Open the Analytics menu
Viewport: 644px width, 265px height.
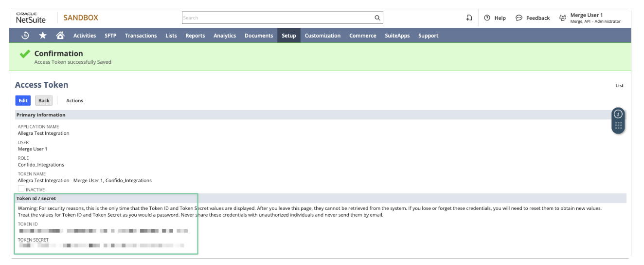click(x=225, y=36)
